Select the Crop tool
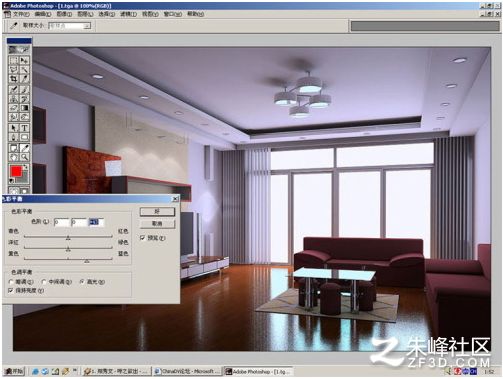 [x=14, y=79]
